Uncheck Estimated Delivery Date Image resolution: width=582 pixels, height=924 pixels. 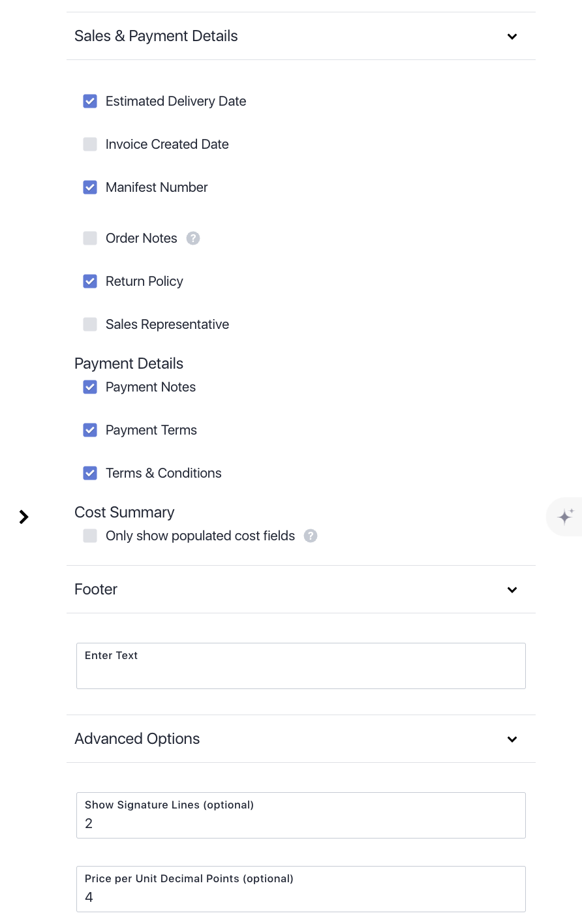point(90,101)
